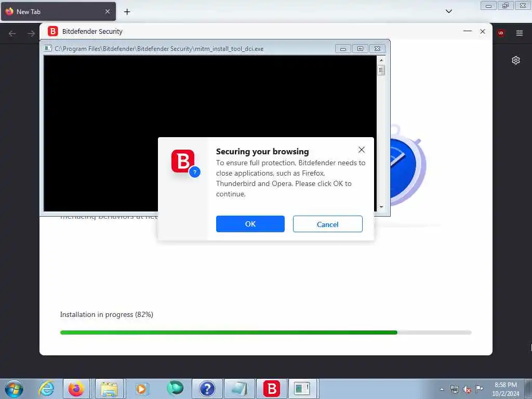Click the blue question mark badge
532x399 pixels.
pyautogui.click(x=195, y=172)
